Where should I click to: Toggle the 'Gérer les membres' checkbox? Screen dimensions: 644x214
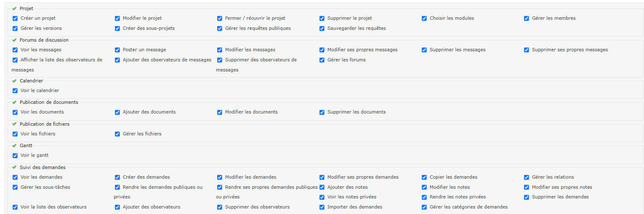[527, 18]
